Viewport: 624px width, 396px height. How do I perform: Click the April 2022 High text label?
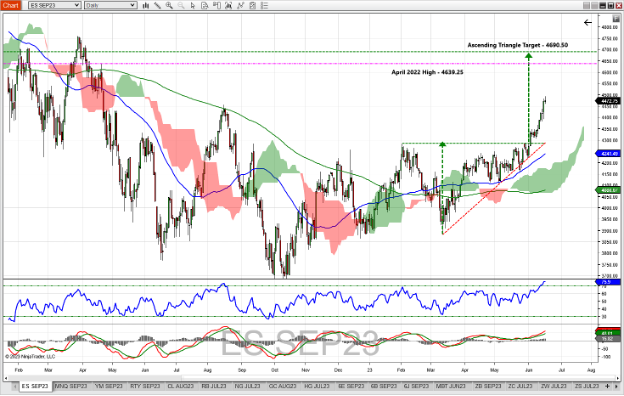pyautogui.click(x=427, y=72)
